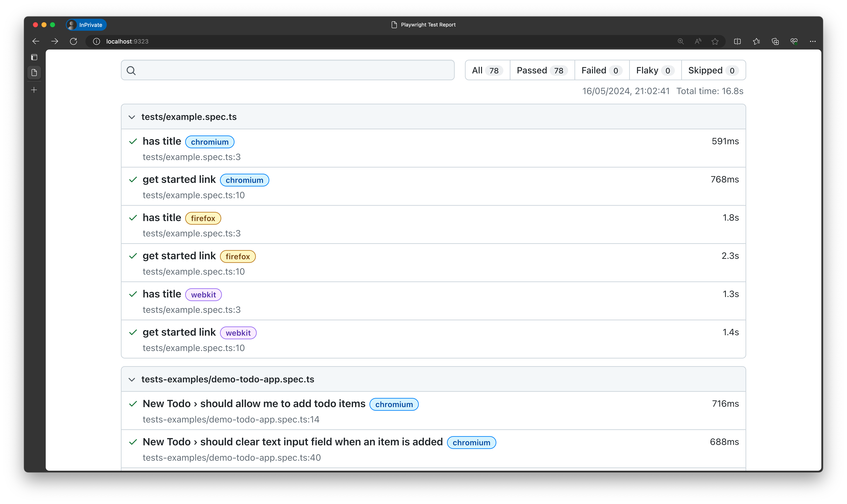Open 'get started link' webkit test
This screenshot has height=504, width=847.
coord(179,332)
